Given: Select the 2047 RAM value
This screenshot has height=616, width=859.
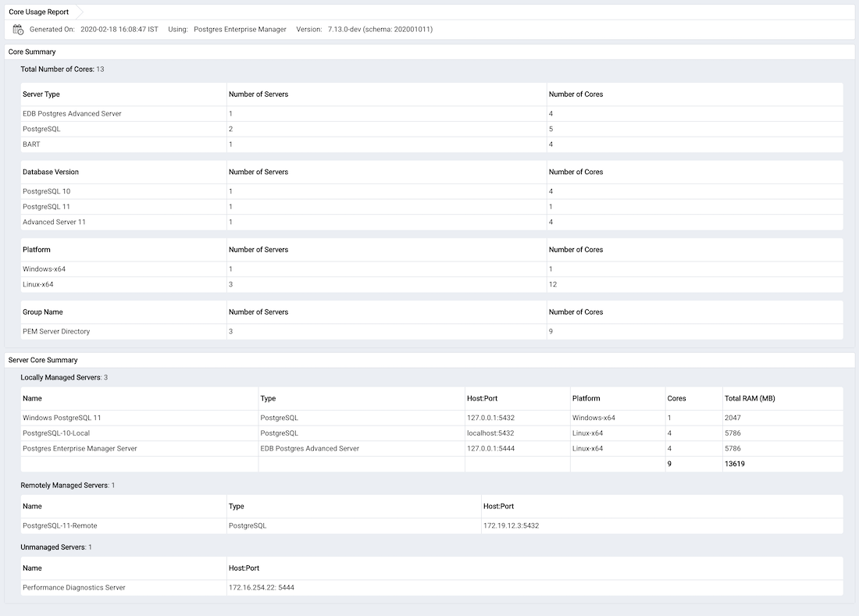Looking at the screenshot, I should pos(732,418).
